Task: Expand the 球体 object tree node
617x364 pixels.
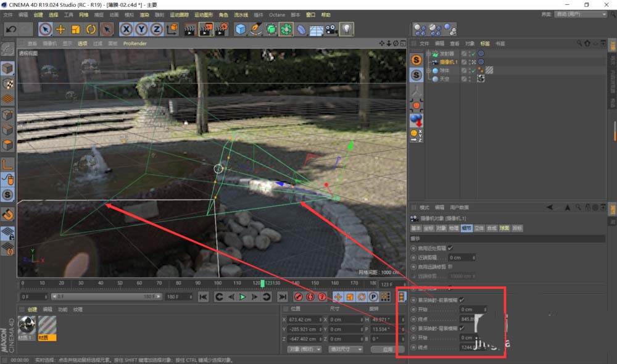Action: pos(428,71)
